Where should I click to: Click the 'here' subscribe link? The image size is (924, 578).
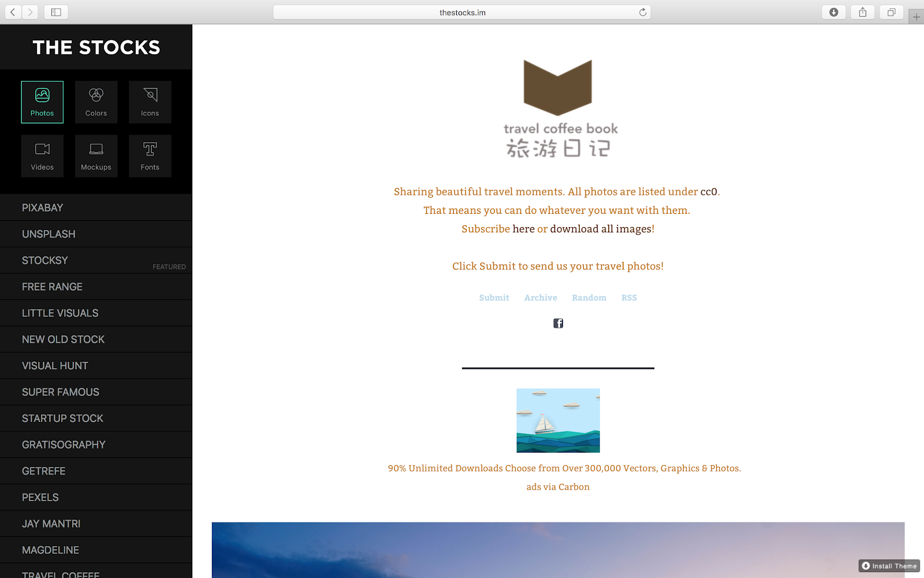tap(523, 229)
